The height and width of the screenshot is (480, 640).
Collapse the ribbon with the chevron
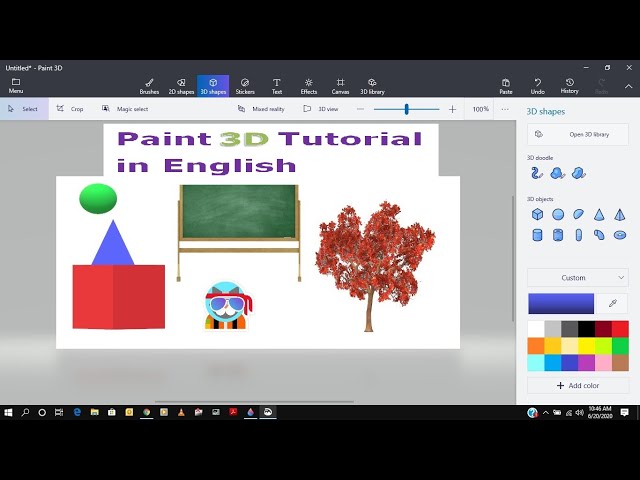tap(628, 86)
